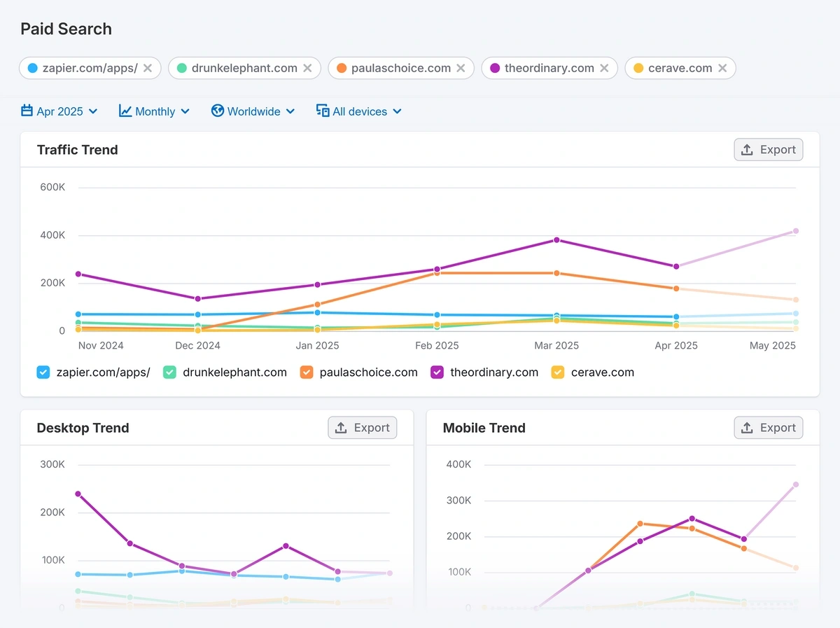Click theordinary.com Nov 2024 data point

[78, 274]
